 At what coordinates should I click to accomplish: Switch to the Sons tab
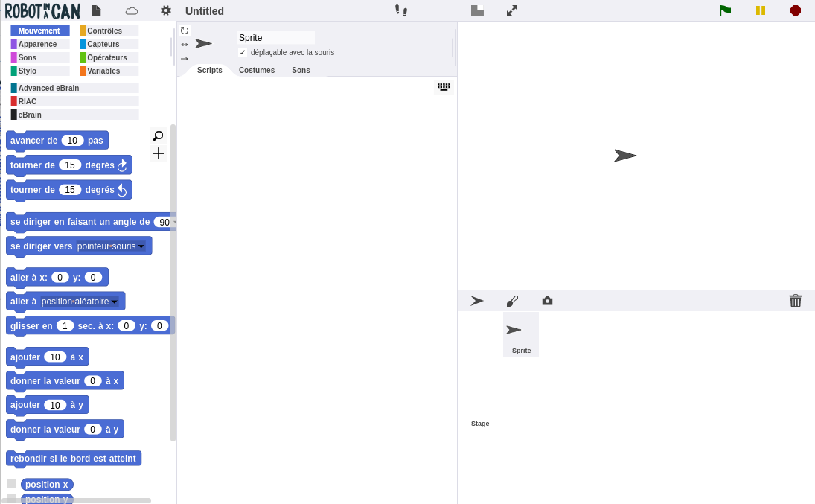(301, 70)
